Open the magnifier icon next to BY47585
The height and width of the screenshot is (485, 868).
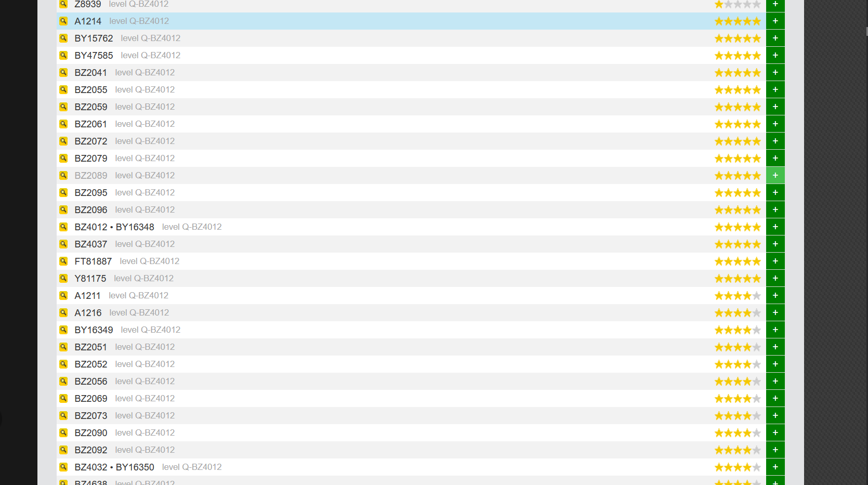pos(63,56)
